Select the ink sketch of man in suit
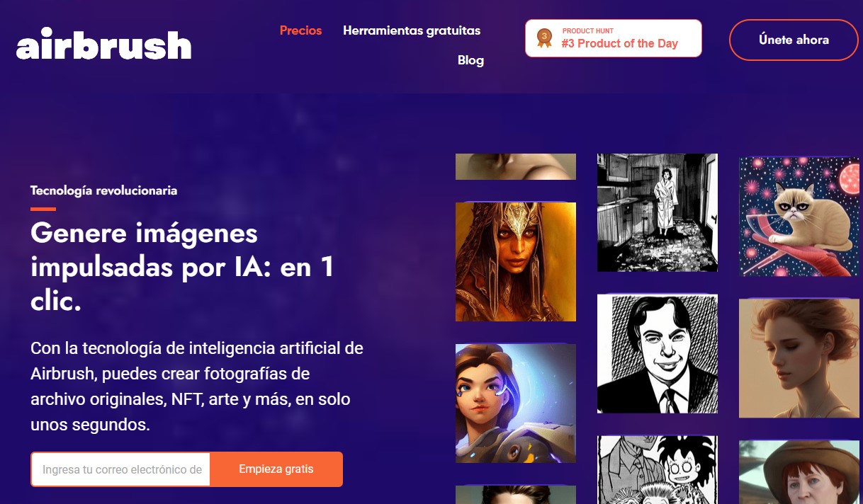863x504 pixels. tap(658, 354)
